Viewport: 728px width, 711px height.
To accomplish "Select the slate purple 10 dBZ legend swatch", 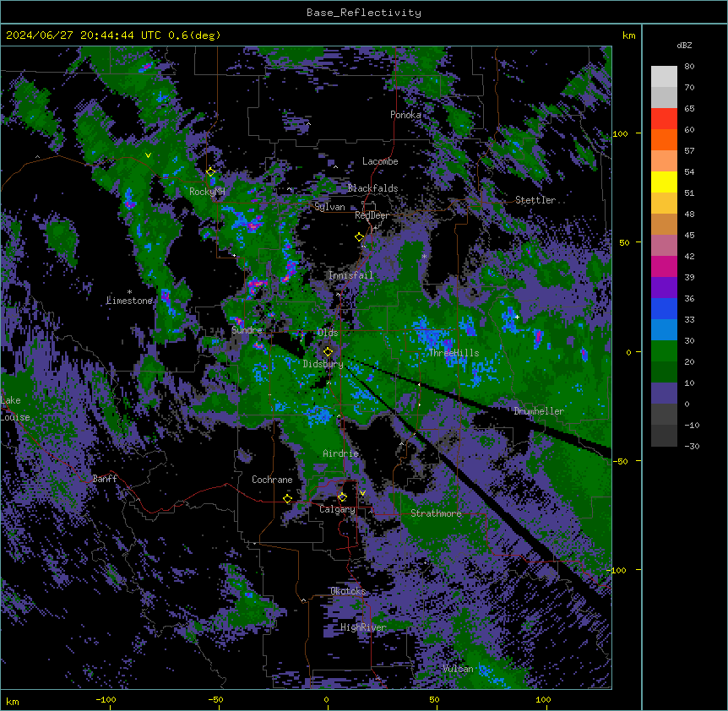I will click(x=664, y=393).
